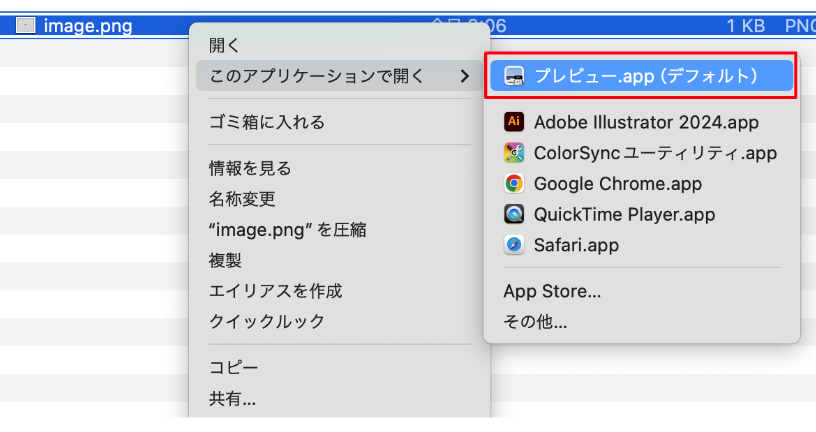Choose 複製 to duplicate the file
This screenshot has height=432, width=816.
pos(225,260)
